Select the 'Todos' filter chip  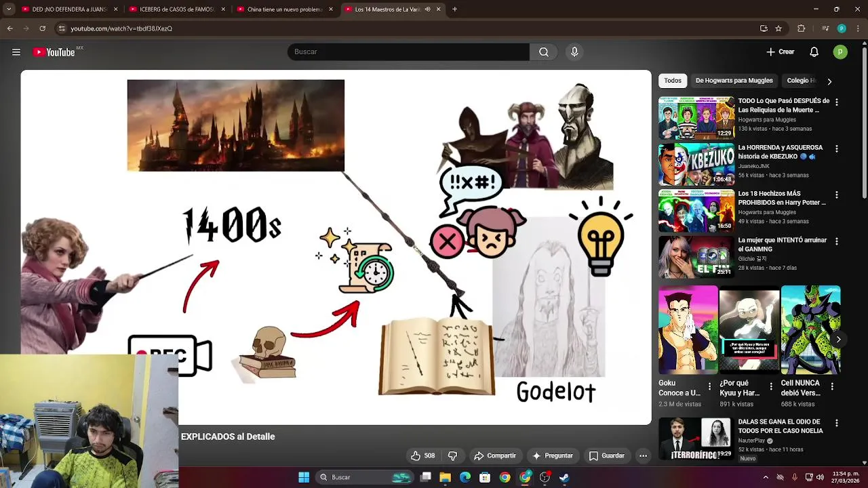click(673, 81)
